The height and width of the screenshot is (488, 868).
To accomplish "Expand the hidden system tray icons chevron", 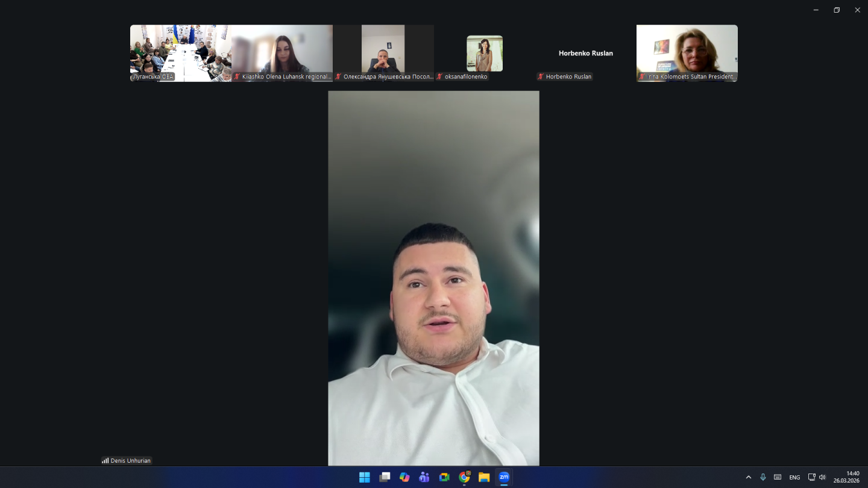I will 749,477.
